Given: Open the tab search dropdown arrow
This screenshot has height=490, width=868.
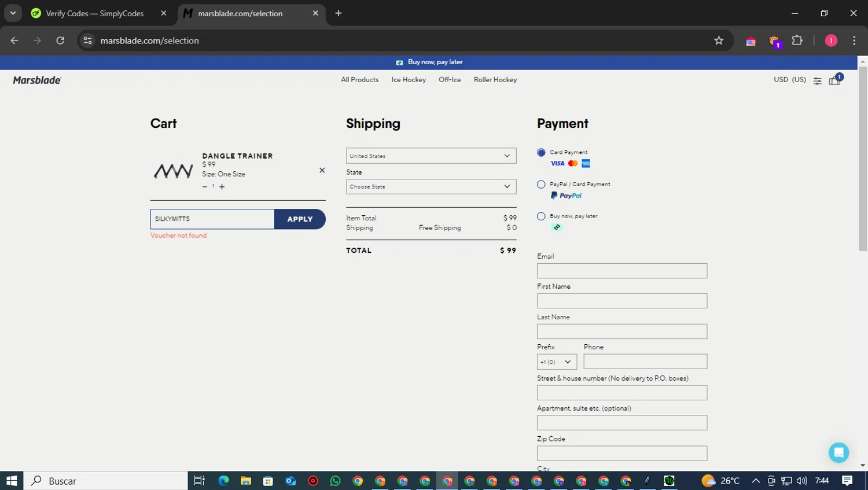Looking at the screenshot, I should click(13, 13).
